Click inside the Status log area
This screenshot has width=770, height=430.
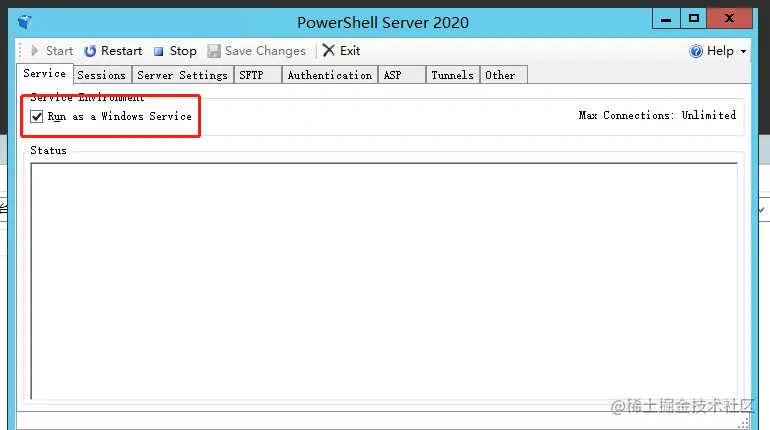(x=384, y=281)
